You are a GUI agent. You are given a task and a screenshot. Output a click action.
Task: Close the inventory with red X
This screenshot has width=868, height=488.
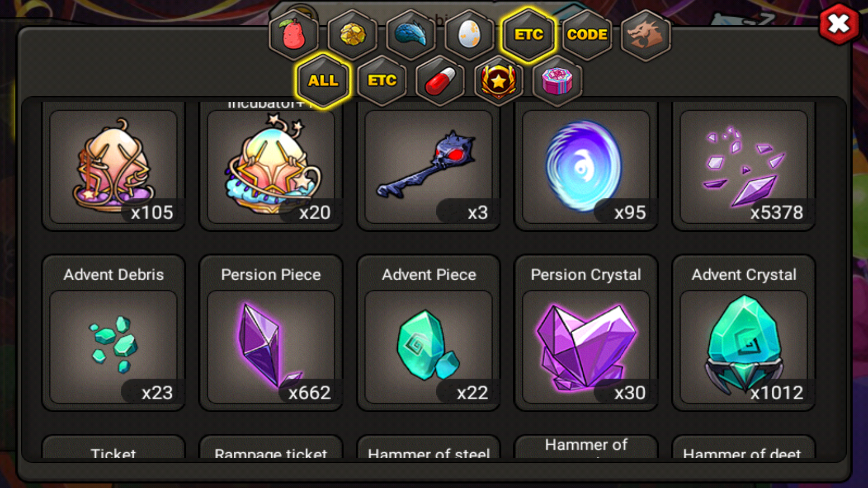click(x=839, y=24)
